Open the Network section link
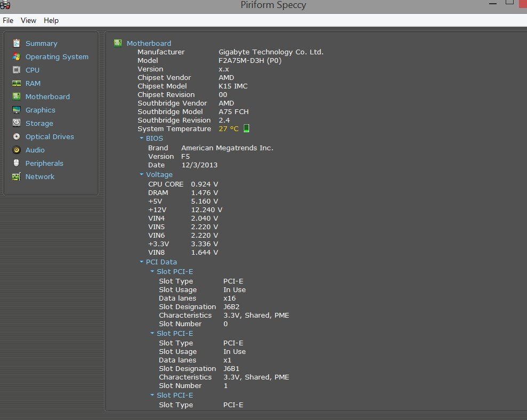The height and width of the screenshot is (420, 527). tap(40, 176)
